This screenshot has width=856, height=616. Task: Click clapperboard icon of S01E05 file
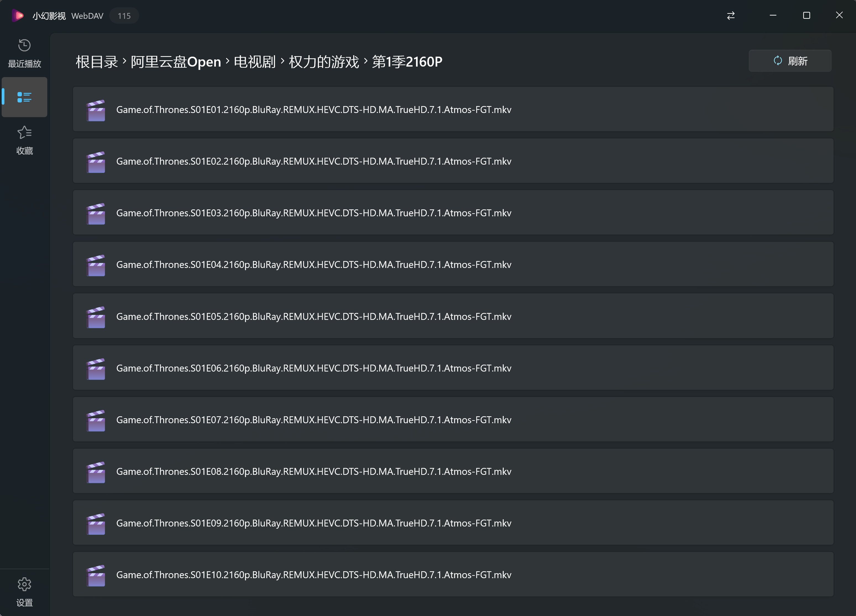(x=95, y=317)
